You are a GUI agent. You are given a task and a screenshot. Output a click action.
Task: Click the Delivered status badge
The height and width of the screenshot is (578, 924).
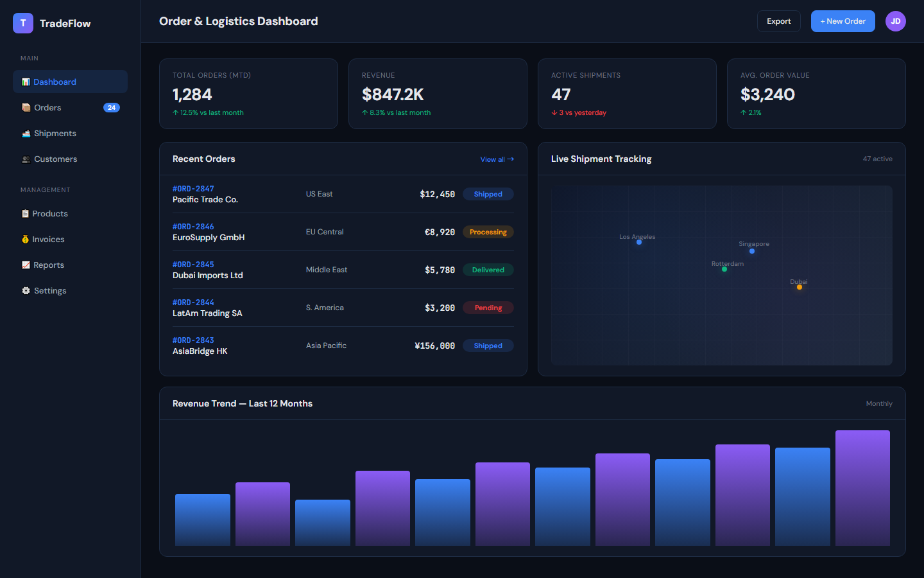488,270
